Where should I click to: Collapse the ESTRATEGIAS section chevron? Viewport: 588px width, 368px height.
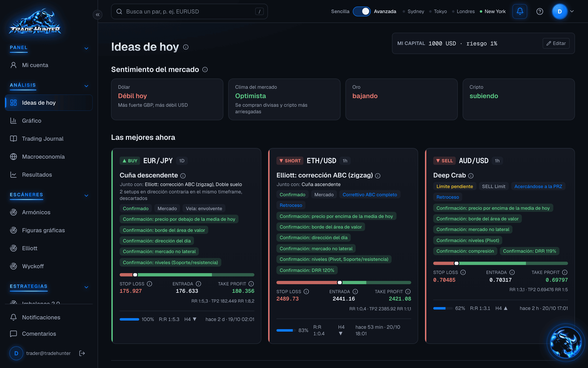(x=86, y=287)
